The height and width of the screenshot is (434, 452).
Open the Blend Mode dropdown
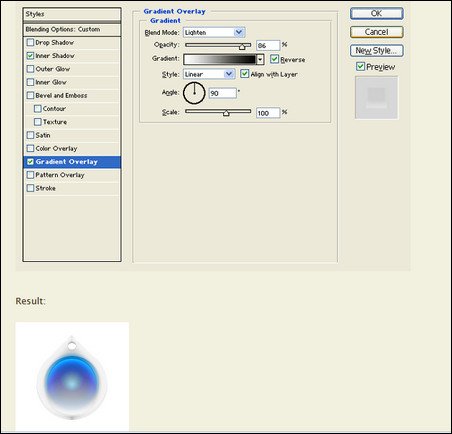(214, 32)
